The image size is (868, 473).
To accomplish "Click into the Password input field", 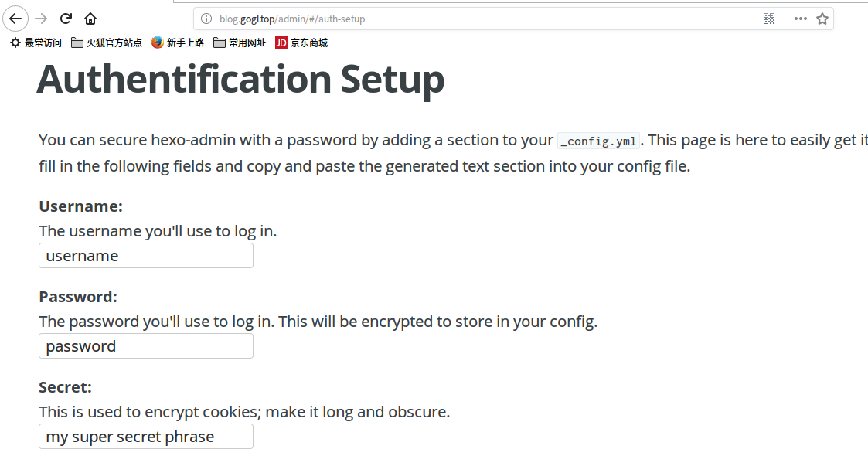I will [146, 346].
